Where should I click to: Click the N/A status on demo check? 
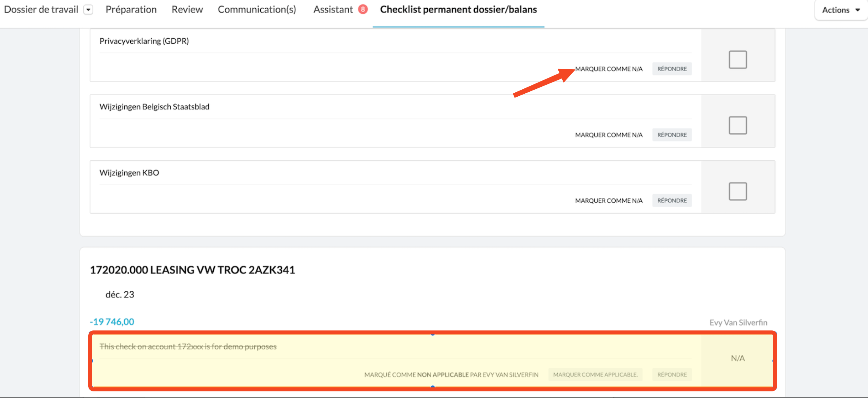[x=738, y=358]
